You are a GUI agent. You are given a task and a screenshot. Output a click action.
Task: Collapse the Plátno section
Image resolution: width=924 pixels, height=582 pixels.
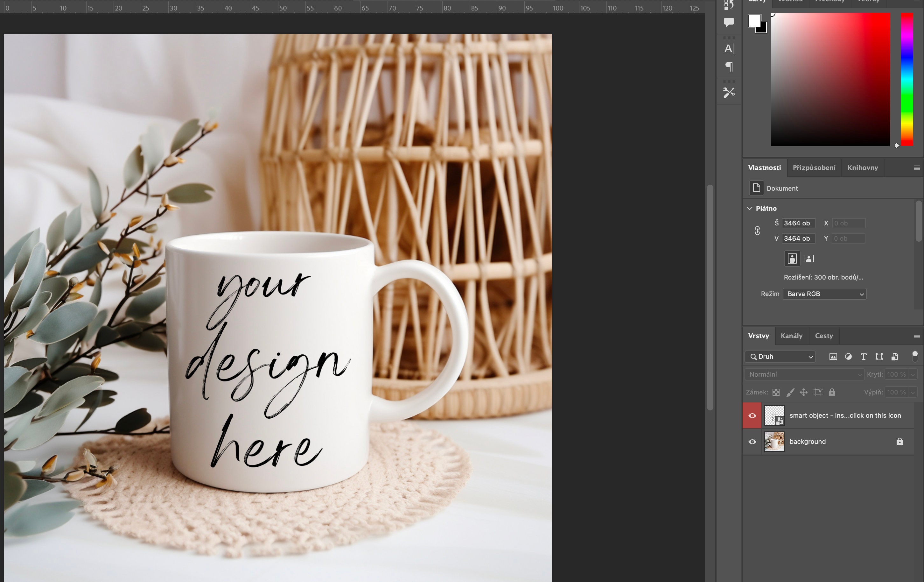(x=750, y=208)
